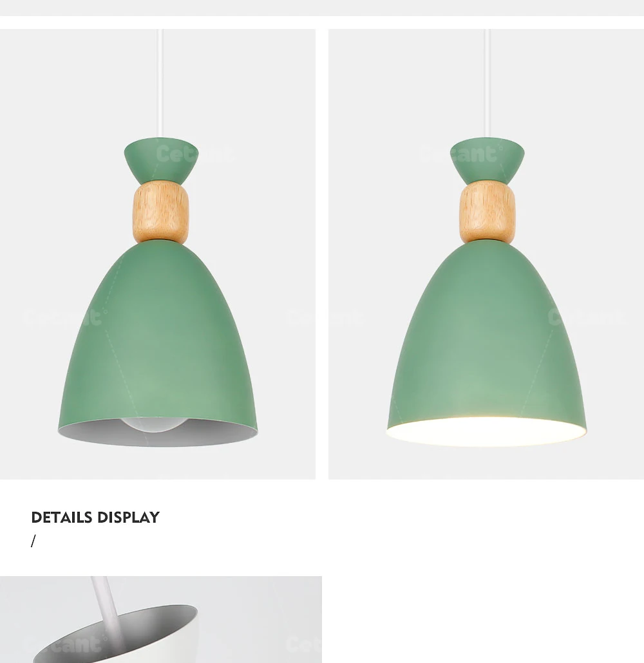Click the DETAILS DISPLAY heading
The image size is (644, 663).
point(95,518)
